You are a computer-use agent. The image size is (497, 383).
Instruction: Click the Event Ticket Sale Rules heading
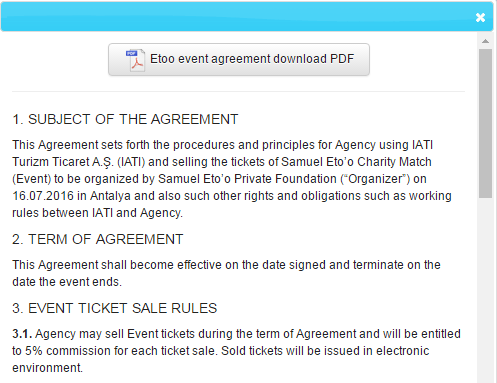[x=115, y=308]
